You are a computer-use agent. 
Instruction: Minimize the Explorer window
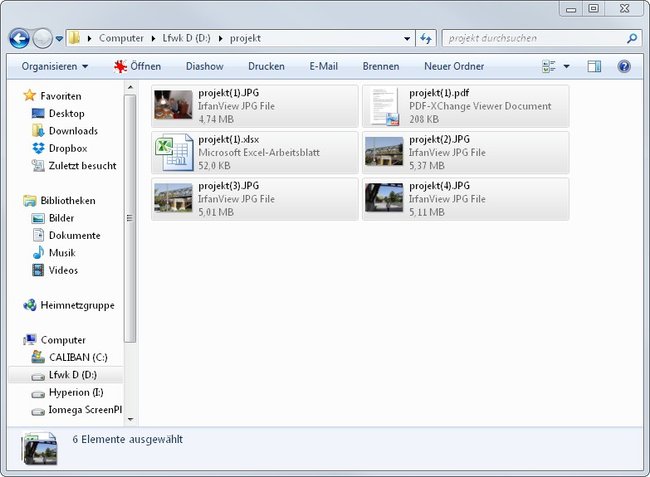pyautogui.click(x=571, y=8)
